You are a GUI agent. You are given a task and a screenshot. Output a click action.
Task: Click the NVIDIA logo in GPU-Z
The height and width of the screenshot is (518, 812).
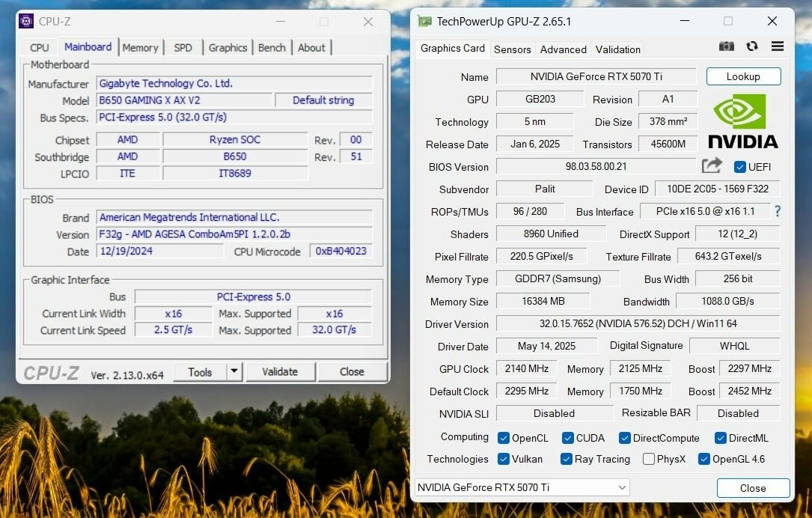click(742, 121)
